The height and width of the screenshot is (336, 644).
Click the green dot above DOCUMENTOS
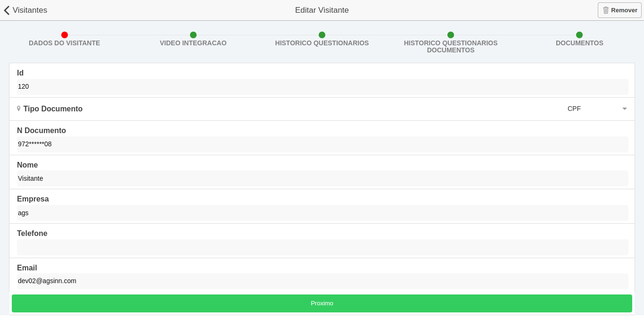579,34
